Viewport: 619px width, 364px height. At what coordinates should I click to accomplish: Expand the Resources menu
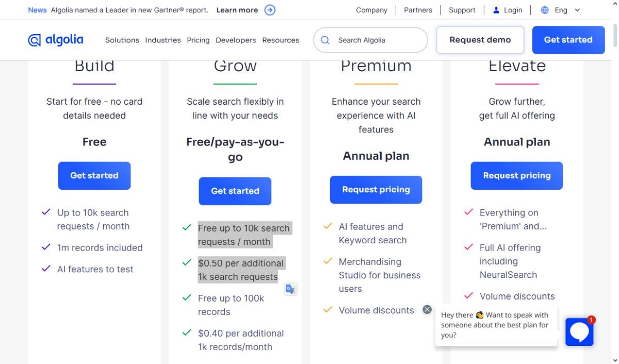point(281,40)
